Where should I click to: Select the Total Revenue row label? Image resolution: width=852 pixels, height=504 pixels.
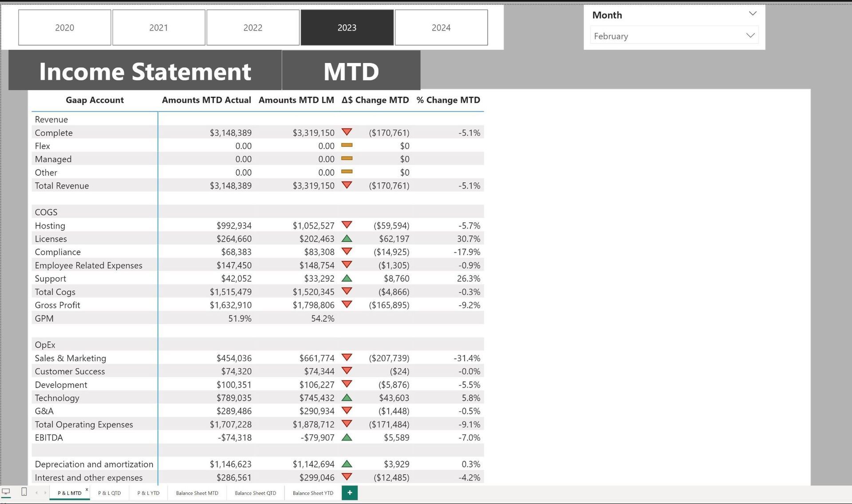pyautogui.click(x=62, y=186)
